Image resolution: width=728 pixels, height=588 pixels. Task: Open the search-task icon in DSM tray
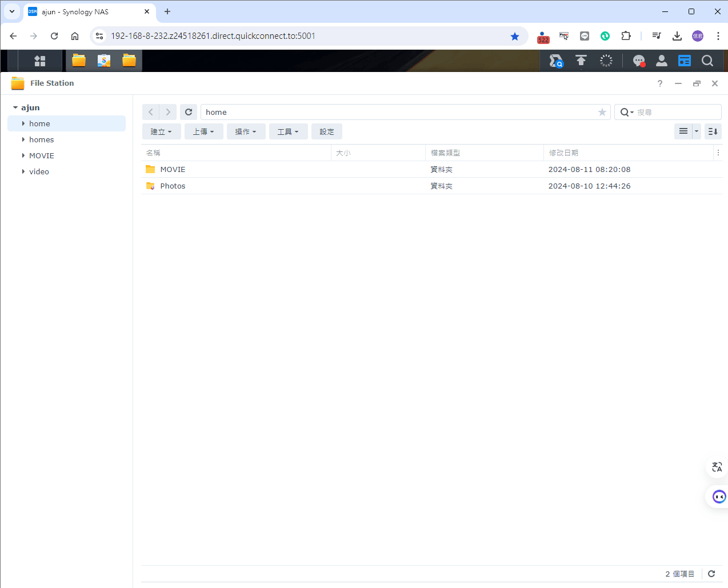[x=556, y=61]
